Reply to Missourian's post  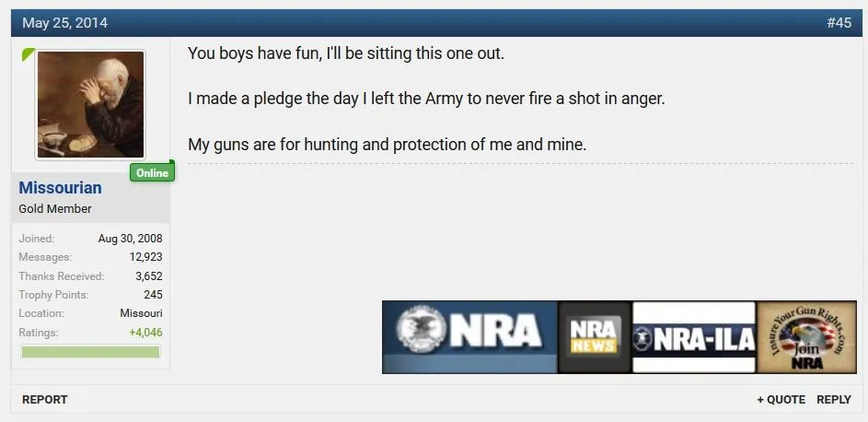tap(834, 400)
